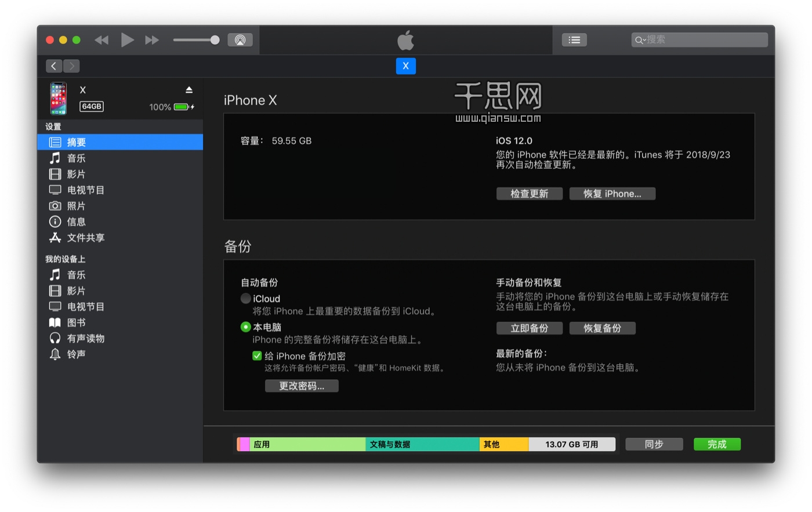812x512 pixels.
Task: Go back with the left chevron button
Action: pos(53,66)
